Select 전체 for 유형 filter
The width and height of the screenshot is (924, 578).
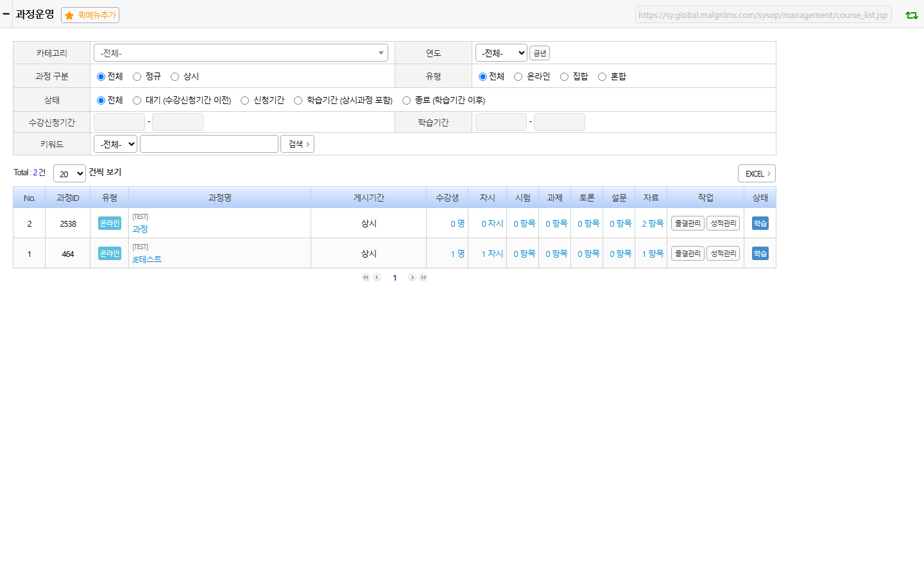tap(483, 76)
